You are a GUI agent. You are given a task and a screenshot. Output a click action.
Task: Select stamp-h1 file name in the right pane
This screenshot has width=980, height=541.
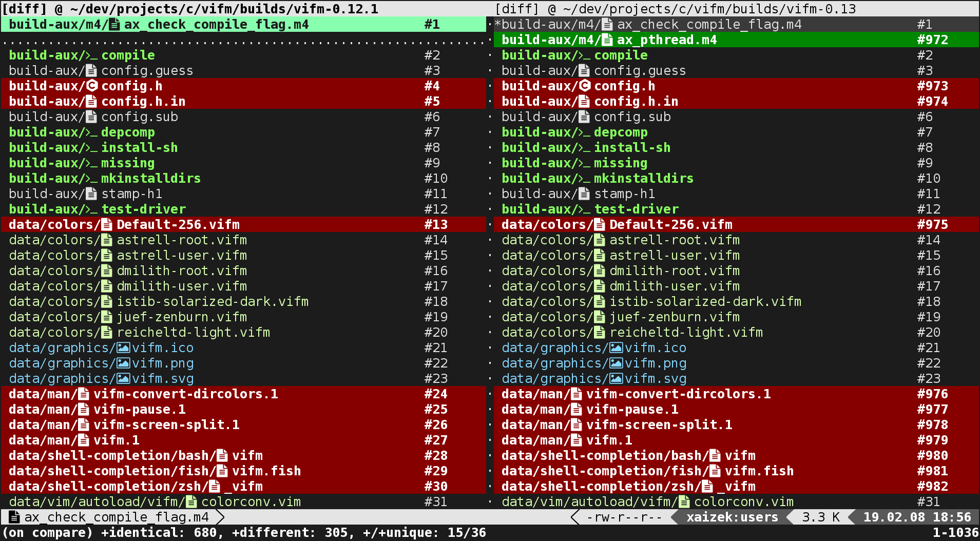625,194
